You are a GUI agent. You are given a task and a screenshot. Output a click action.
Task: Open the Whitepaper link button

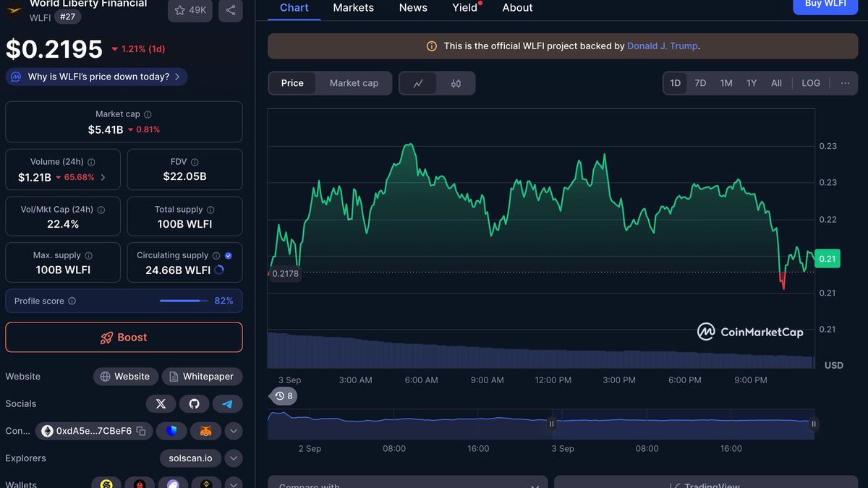tap(202, 377)
